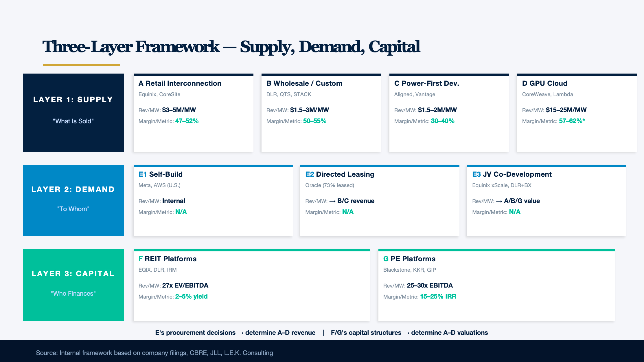Open the B Wholesale / Custom card
This screenshot has height=362, width=644.
321,113
